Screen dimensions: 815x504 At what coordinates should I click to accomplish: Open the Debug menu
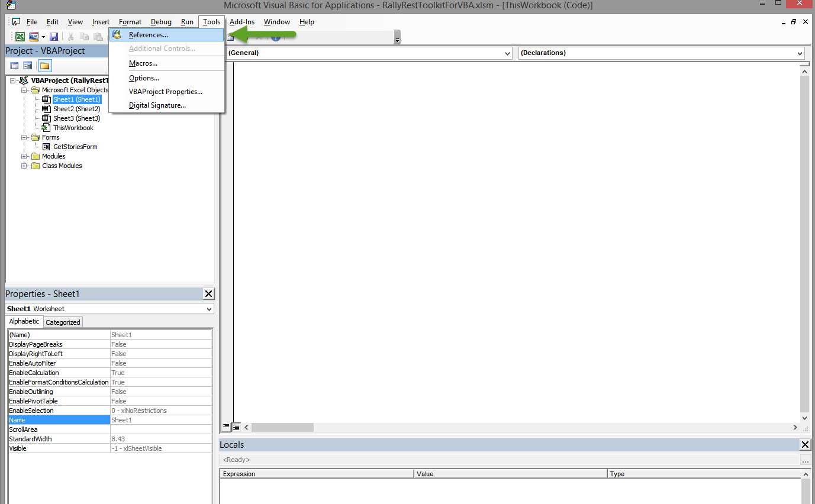(x=161, y=22)
